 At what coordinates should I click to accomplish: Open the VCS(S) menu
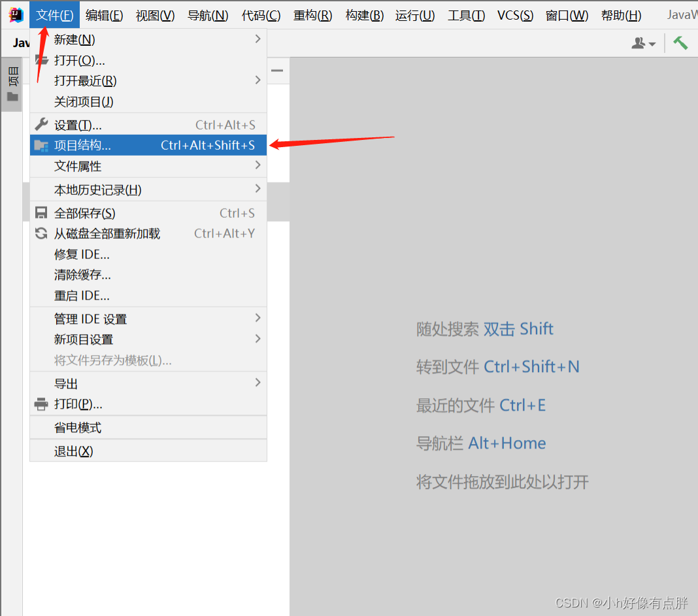click(x=515, y=15)
